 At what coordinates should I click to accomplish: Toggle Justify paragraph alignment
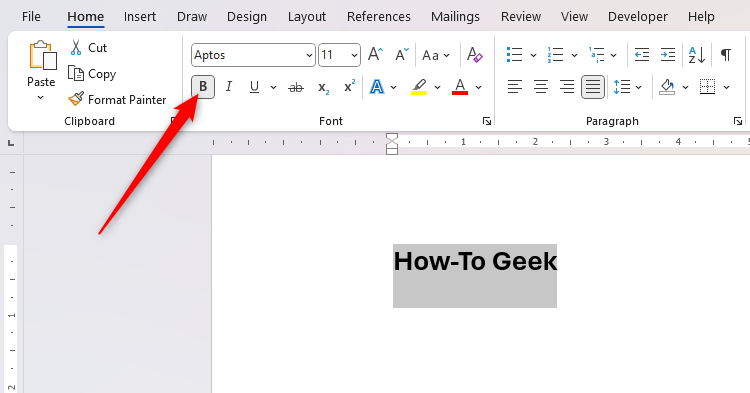click(x=593, y=87)
